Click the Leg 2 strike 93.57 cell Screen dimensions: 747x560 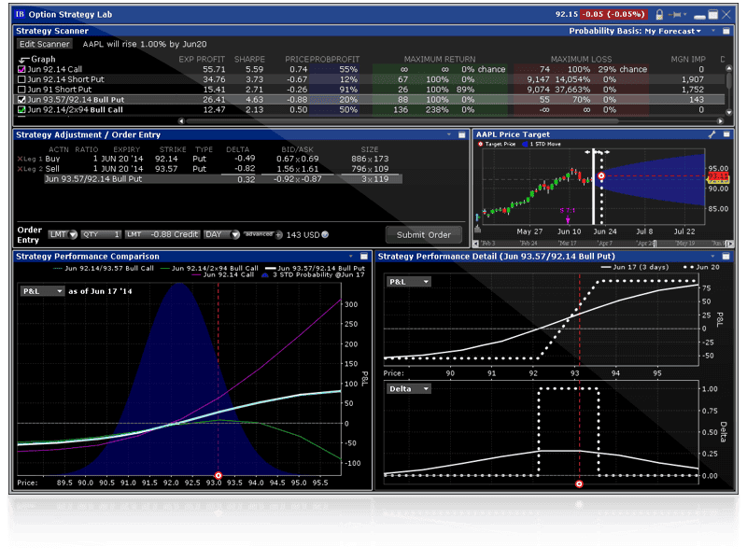point(166,169)
